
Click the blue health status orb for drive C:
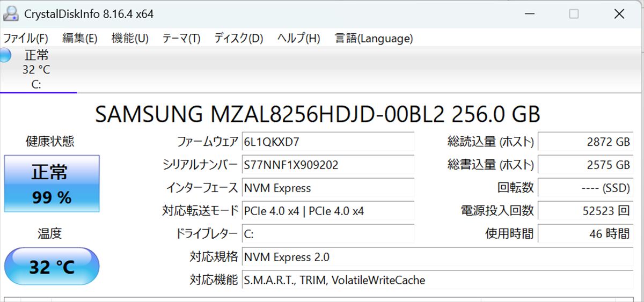(x=4, y=55)
